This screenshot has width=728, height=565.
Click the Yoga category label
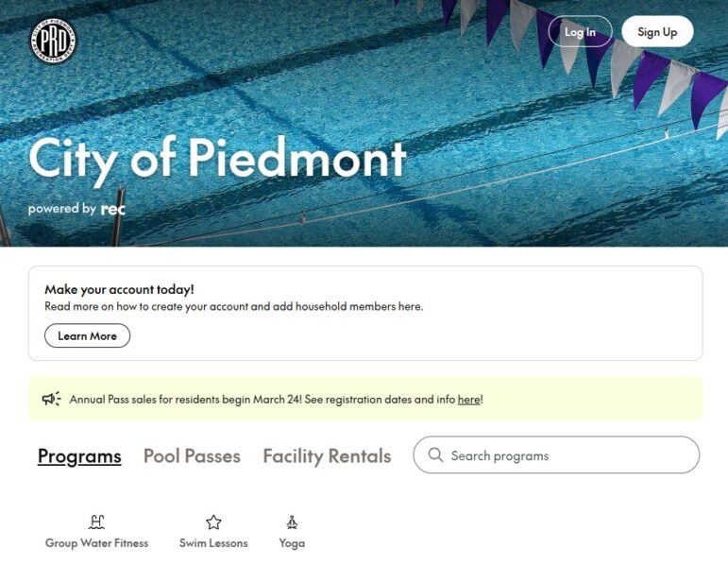pos(292,543)
